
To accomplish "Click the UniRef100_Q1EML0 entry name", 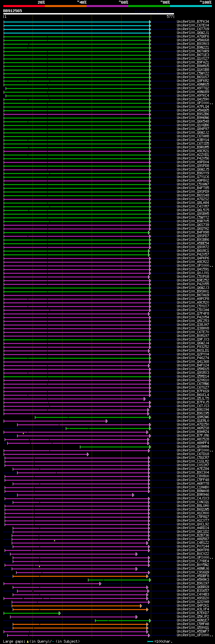I will [x=193, y=421].
